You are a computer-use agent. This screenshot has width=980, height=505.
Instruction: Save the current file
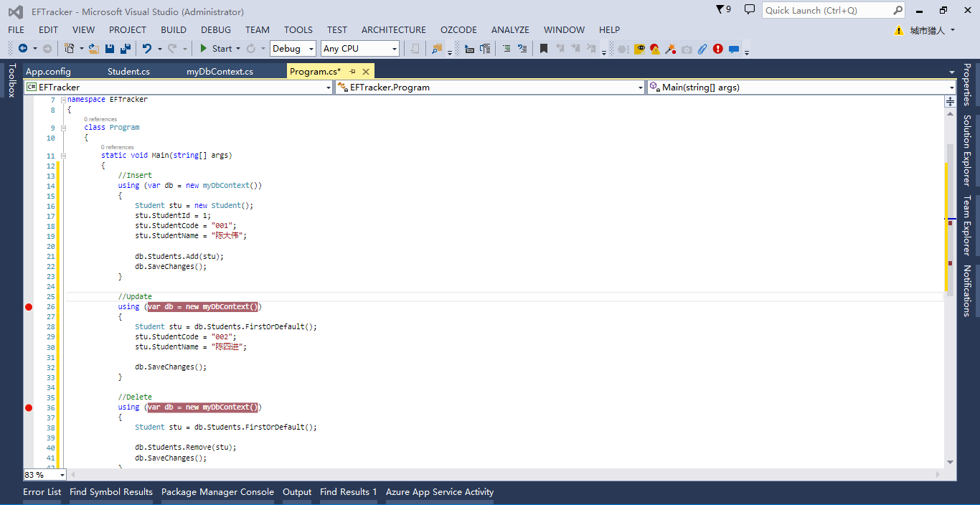(x=109, y=48)
